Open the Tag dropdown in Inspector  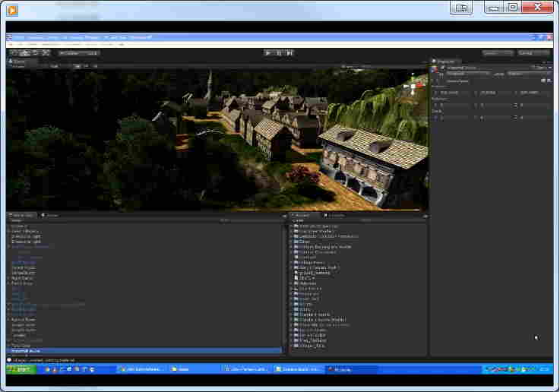tap(469, 74)
